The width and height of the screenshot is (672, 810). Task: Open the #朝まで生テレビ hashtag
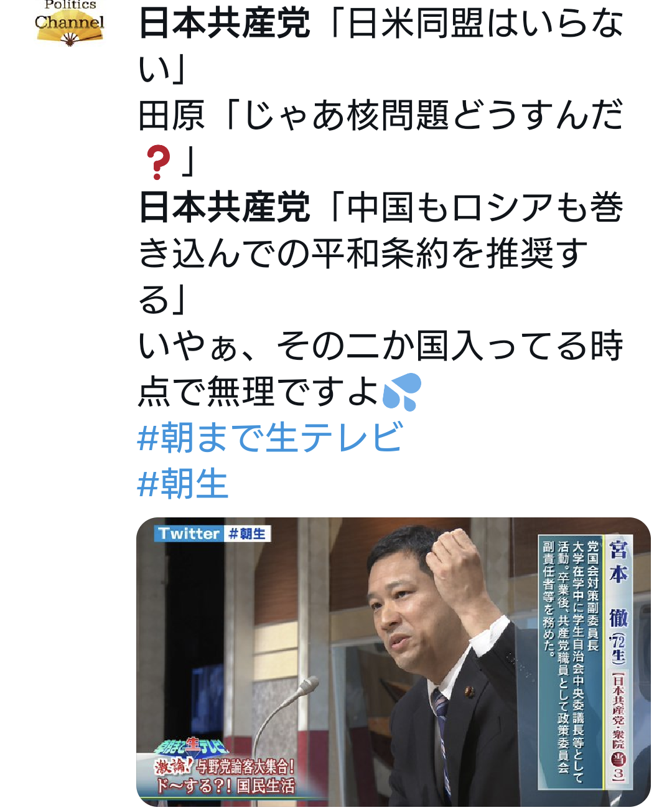click(271, 437)
